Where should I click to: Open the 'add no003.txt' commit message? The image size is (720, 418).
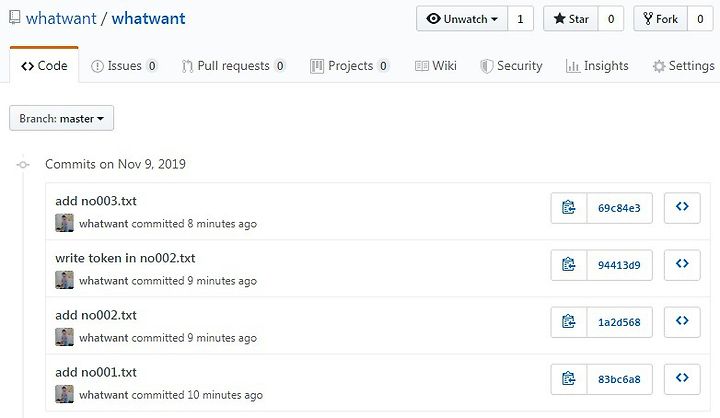96,201
